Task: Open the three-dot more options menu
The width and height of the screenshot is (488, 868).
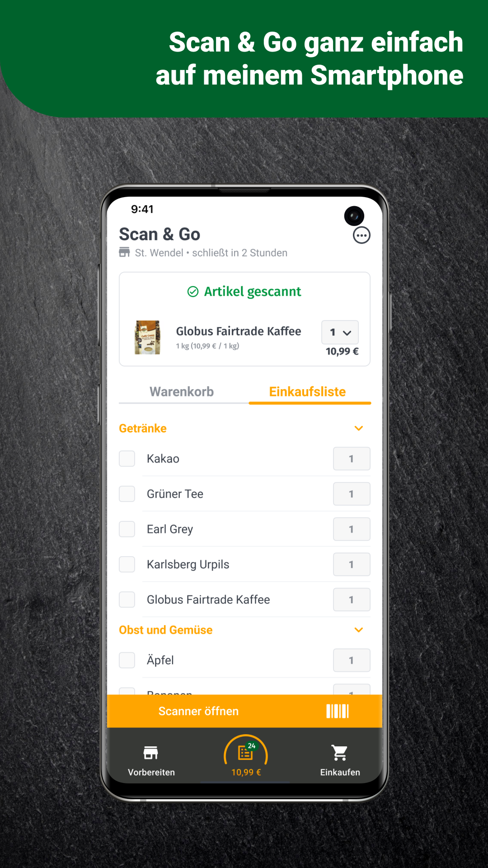Action: tap(361, 235)
